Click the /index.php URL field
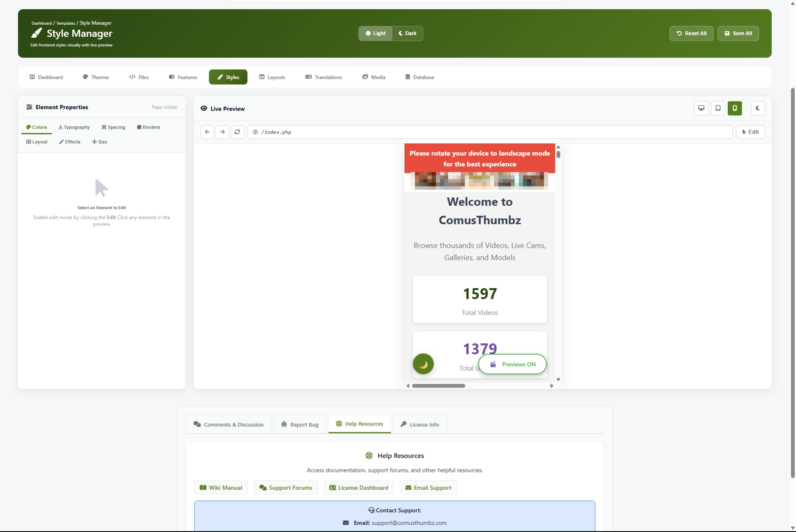 point(489,132)
